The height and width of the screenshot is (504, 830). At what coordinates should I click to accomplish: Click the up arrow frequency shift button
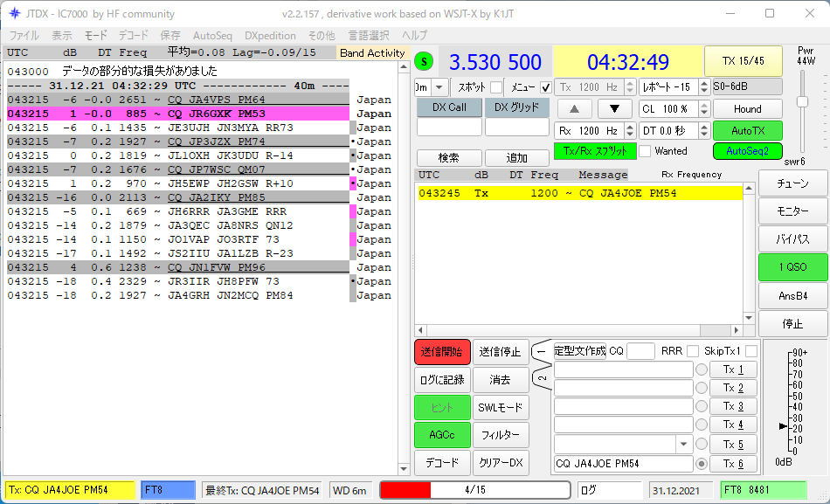tap(574, 109)
